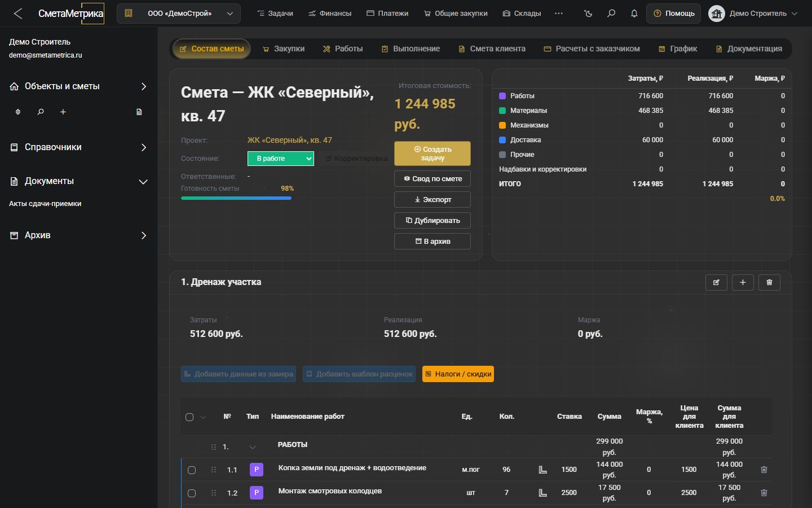Open dropdown arrow next to header checkbox
The height and width of the screenshot is (508, 812).
(203, 417)
